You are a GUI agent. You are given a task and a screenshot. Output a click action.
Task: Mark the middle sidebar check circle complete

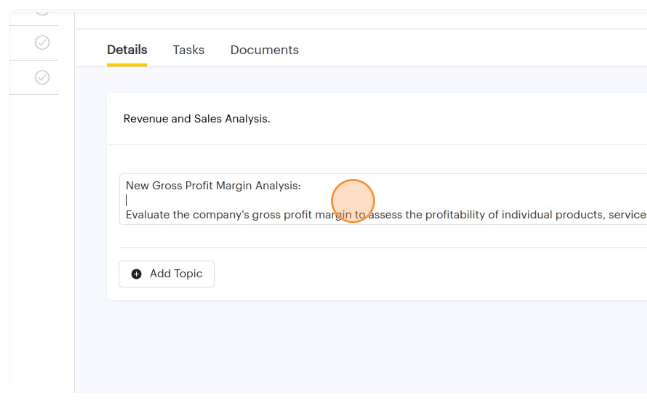coord(42,42)
